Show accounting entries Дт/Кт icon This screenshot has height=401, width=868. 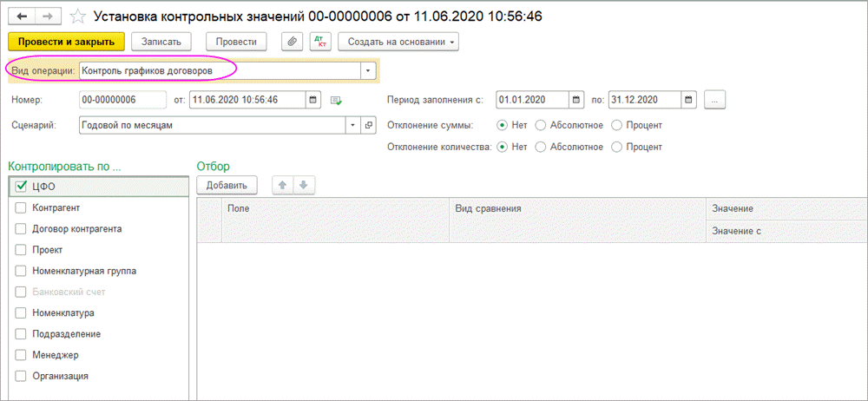coord(319,42)
